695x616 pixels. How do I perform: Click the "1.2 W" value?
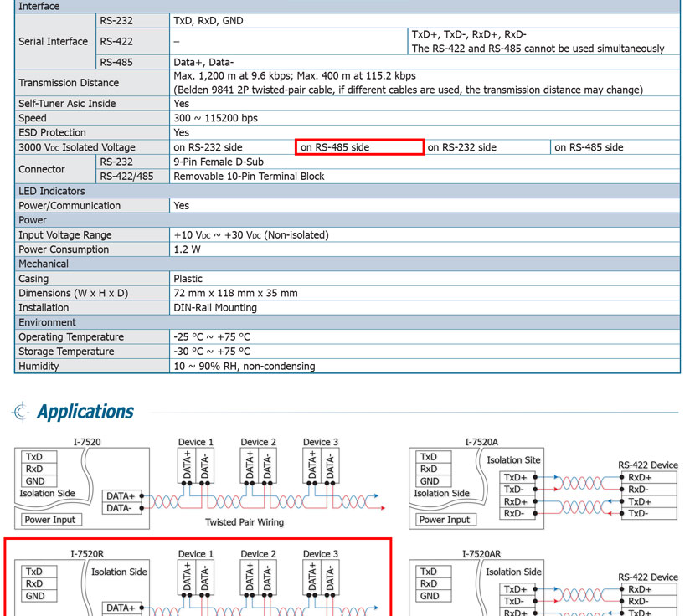187,249
